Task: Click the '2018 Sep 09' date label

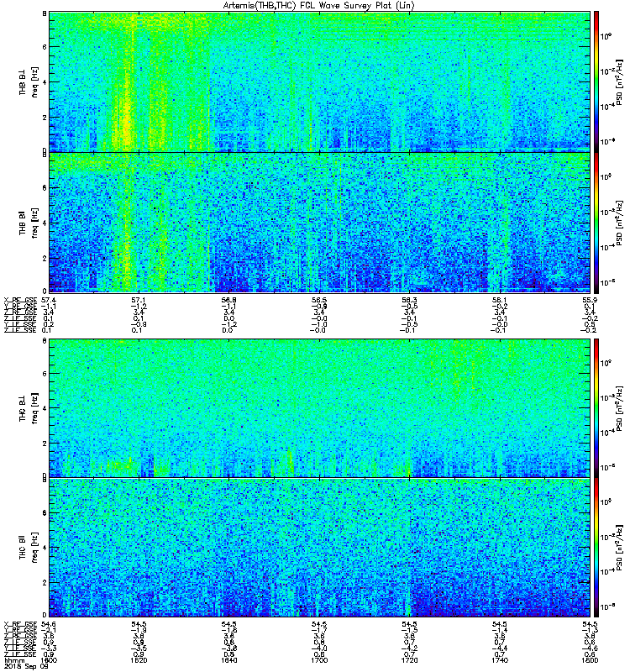Action: click(x=26, y=666)
